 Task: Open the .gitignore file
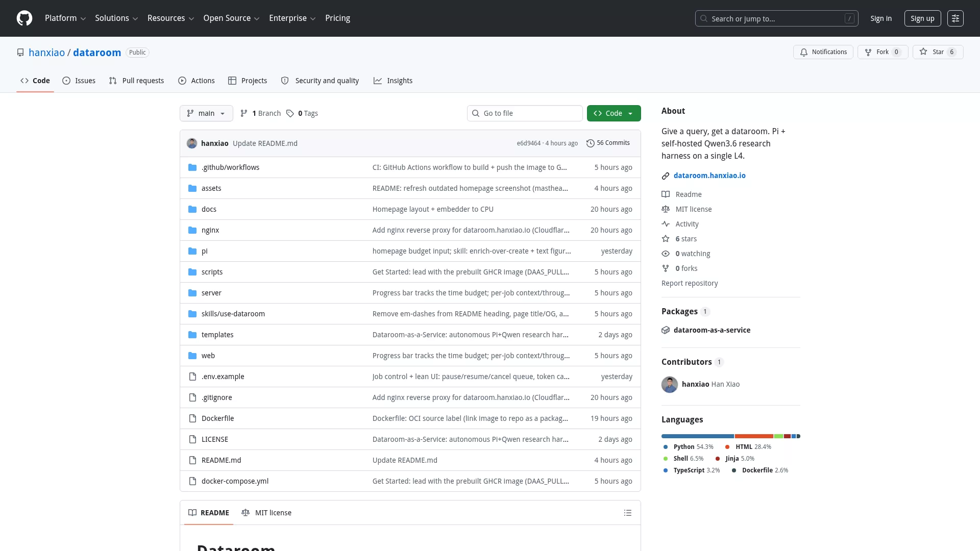[217, 397]
